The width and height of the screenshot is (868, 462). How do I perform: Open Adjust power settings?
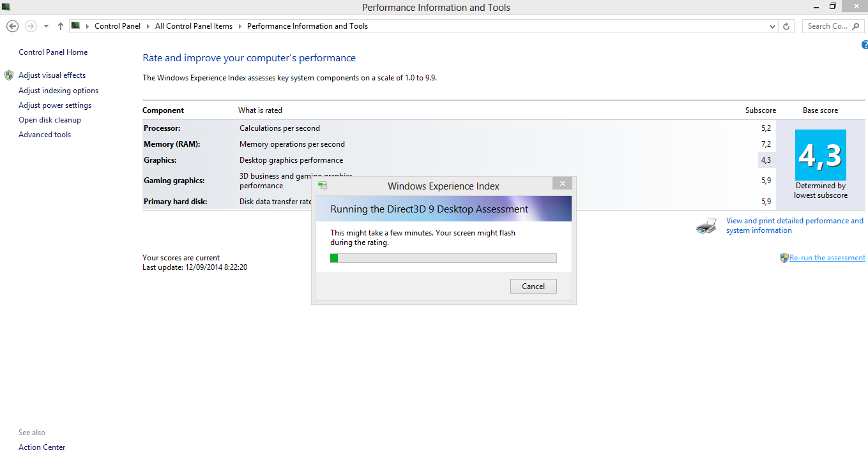tap(55, 105)
